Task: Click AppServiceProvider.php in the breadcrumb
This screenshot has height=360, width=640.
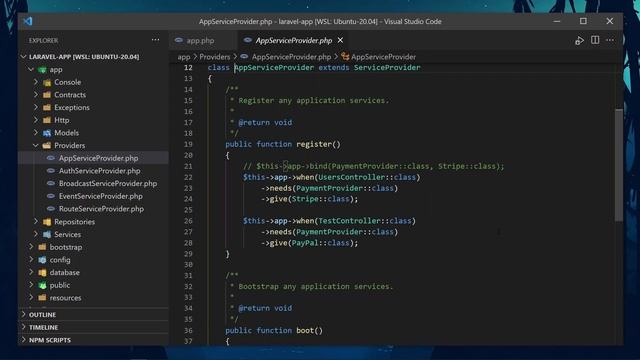Action: click(291, 57)
